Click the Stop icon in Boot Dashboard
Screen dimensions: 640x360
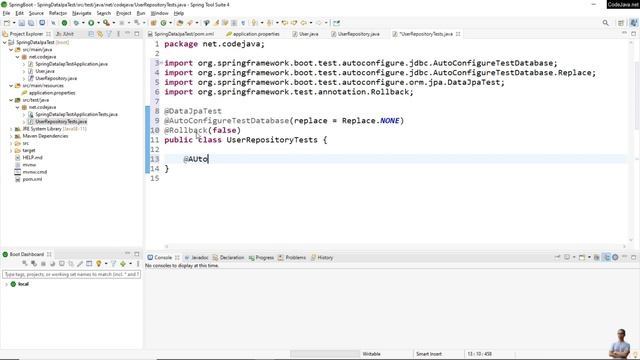coord(43,264)
